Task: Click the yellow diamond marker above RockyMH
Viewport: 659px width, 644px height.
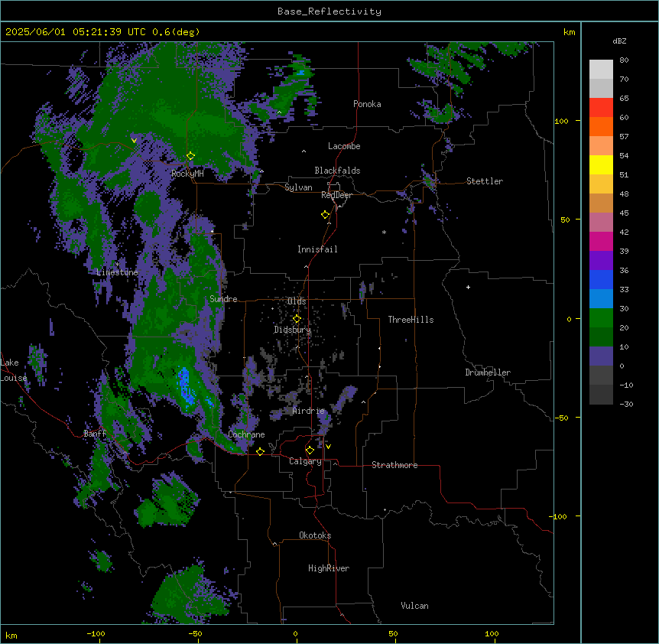Action: [190, 156]
